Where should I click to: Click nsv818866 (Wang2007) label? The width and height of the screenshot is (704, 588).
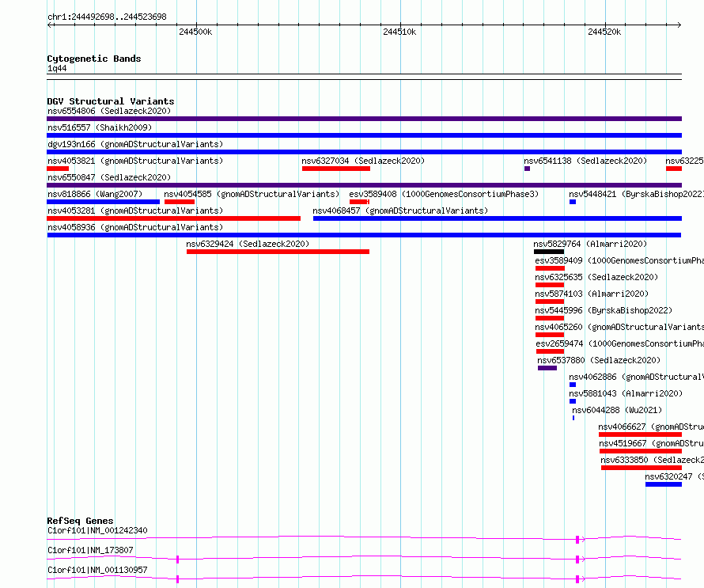pyautogui.click(x=95, y=194)
